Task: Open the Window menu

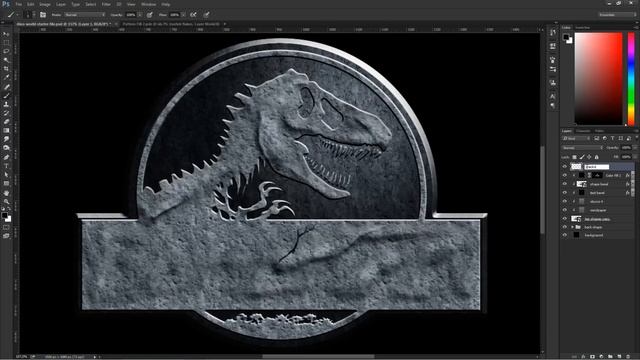Action: pyautogui.click(x=148, y=4)
